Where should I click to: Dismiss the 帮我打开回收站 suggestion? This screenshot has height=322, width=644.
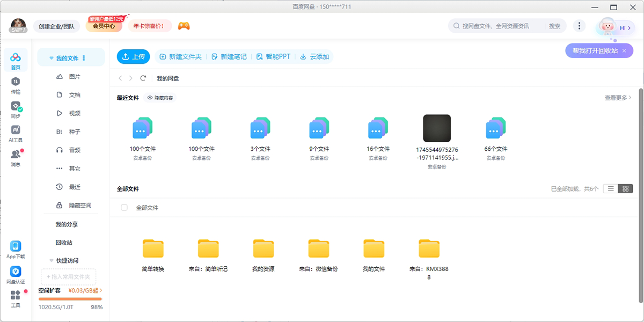click(x=624, y=51)
